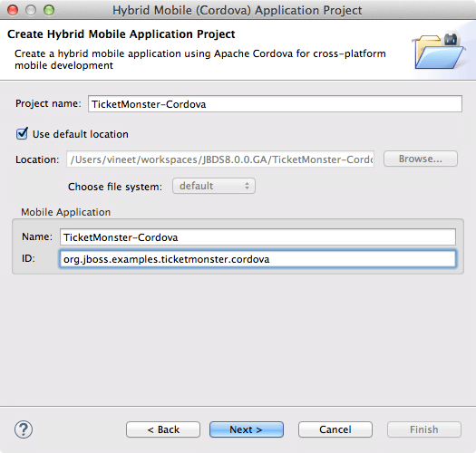Click the Next > button

coord(247,429)
